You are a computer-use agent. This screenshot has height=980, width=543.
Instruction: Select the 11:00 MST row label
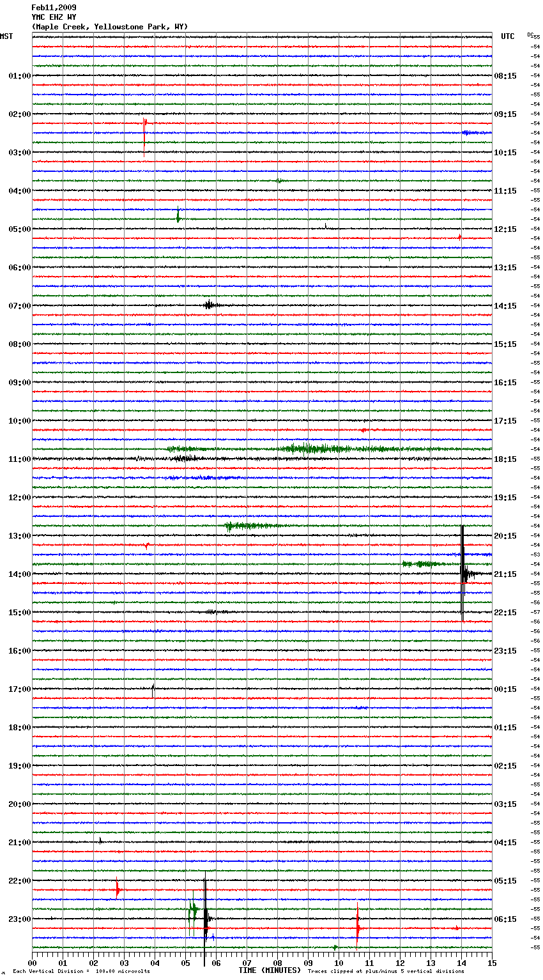19,459
